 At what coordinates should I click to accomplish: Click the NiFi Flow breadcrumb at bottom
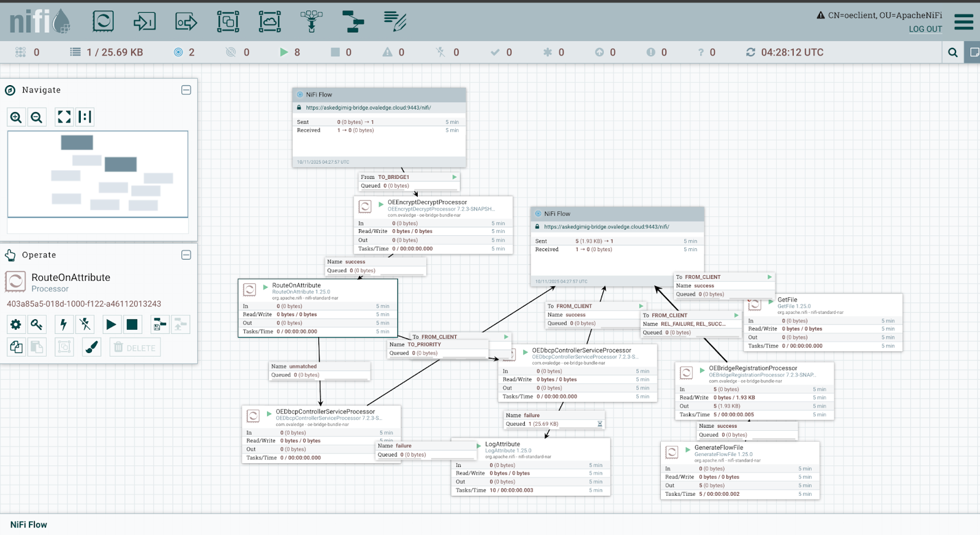tap(29, 525)
